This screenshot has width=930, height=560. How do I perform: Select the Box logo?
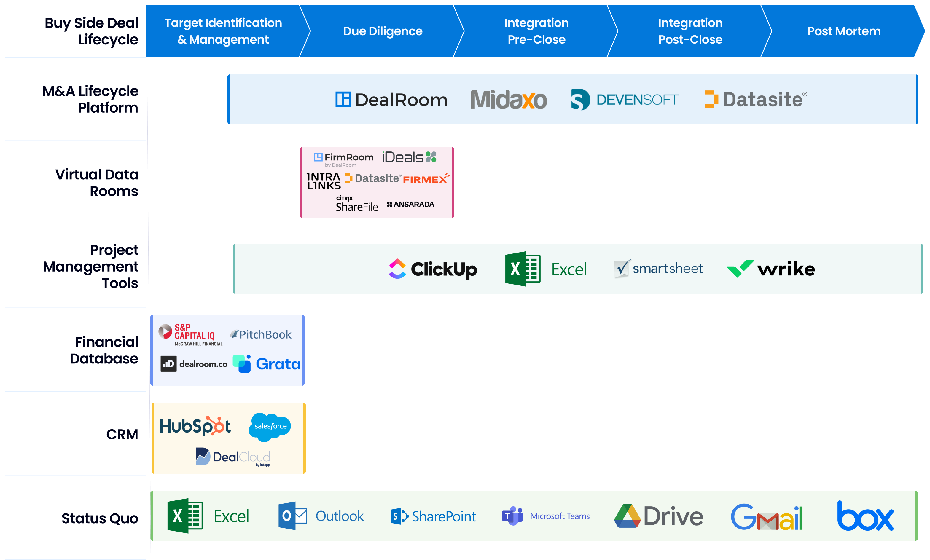865,516
